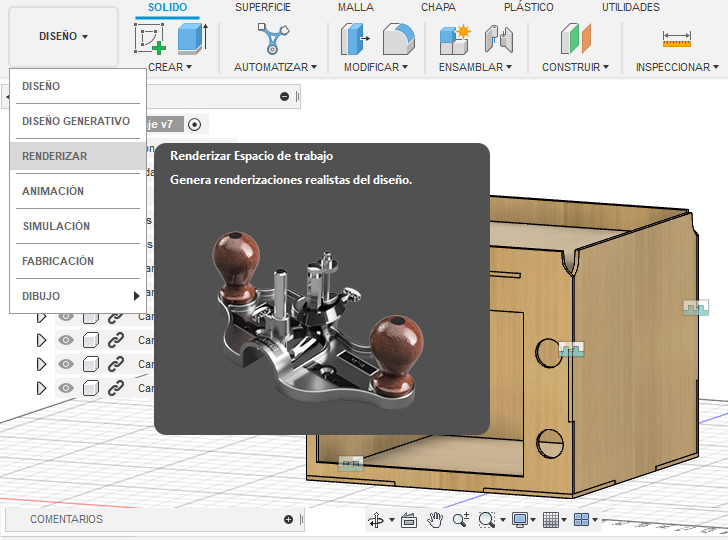The image size is (728, 540).
Task: Open Grid and Snaps dropdown arrow
Action: tap(564, 520)
